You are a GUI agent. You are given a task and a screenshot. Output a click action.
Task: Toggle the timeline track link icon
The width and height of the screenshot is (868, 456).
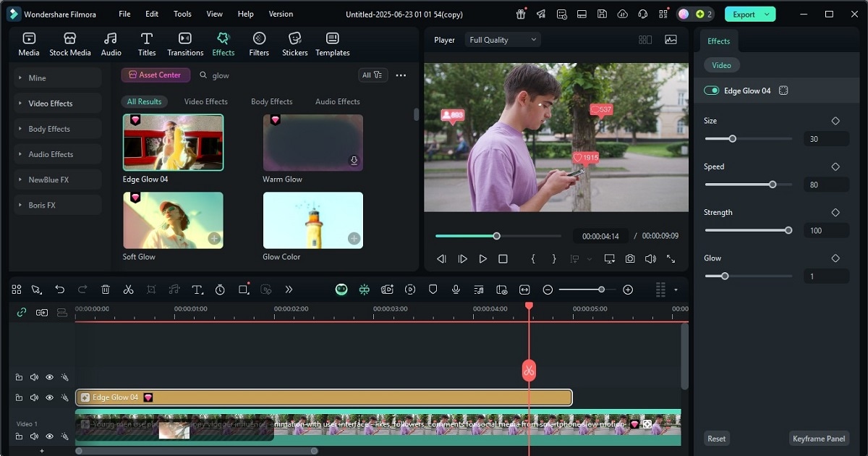pyautogui.click(x=22, y=312)
